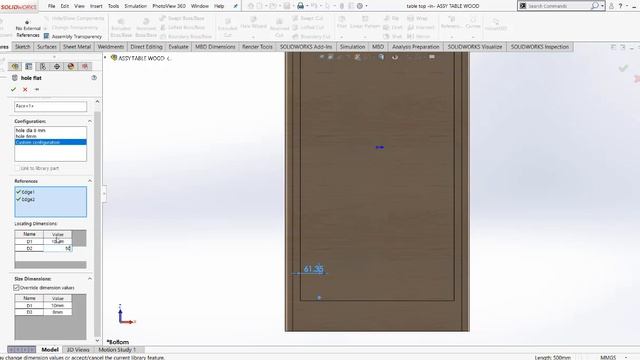Image resolution: width=640 pixels, height=360 pixels.
Task: Click the hide/show items icon in viewport toolbar
Action: (x=395, y=57)
